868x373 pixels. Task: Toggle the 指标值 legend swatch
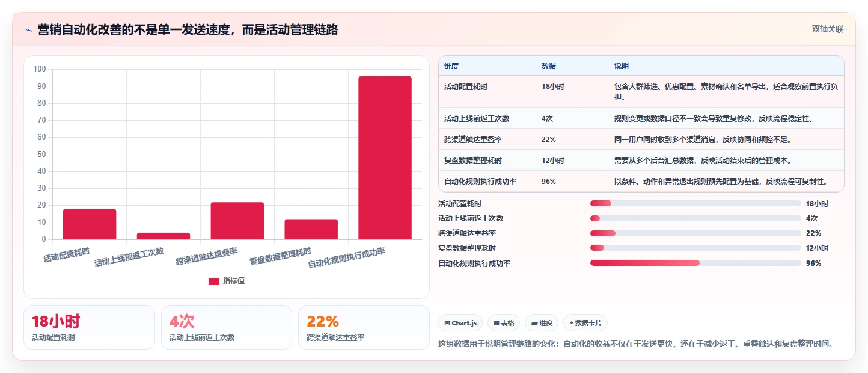coord(214,281)
